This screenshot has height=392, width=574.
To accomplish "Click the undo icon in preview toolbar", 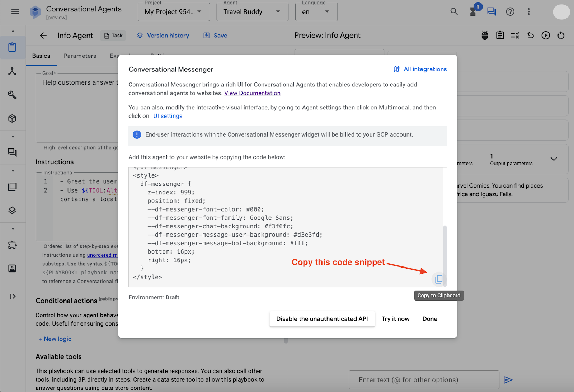I will coord(531,36).
